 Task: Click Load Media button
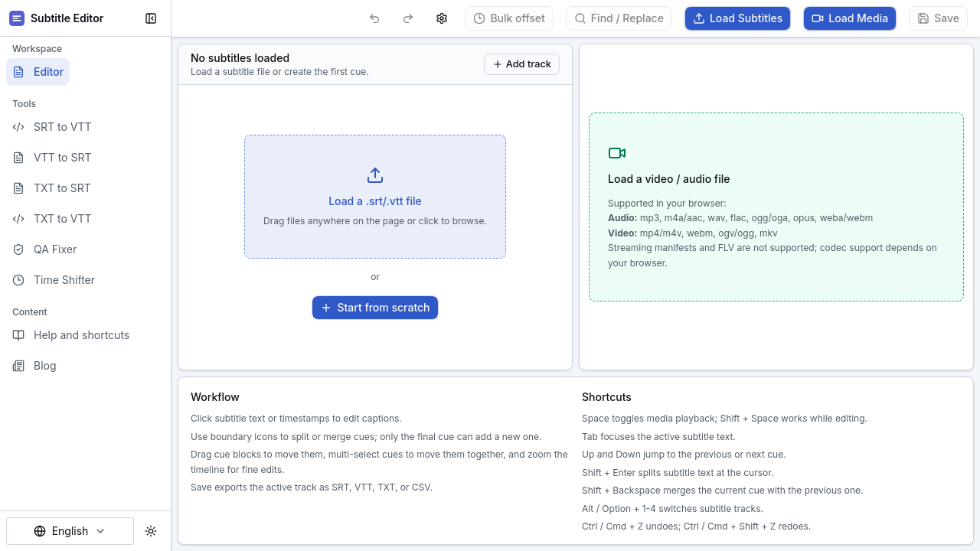pyautogui.click(x=850, y=18)
